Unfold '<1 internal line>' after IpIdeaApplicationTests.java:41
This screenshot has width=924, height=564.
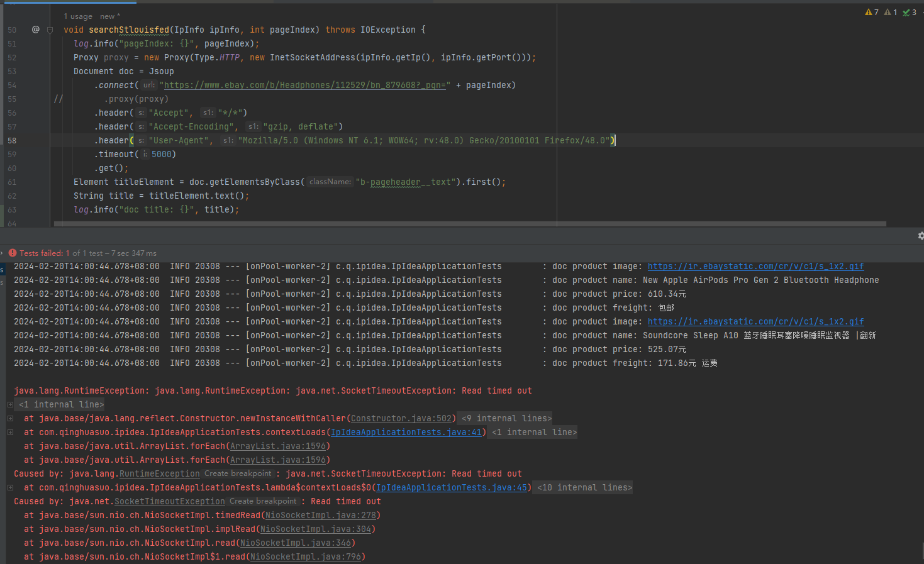point(534,432)
